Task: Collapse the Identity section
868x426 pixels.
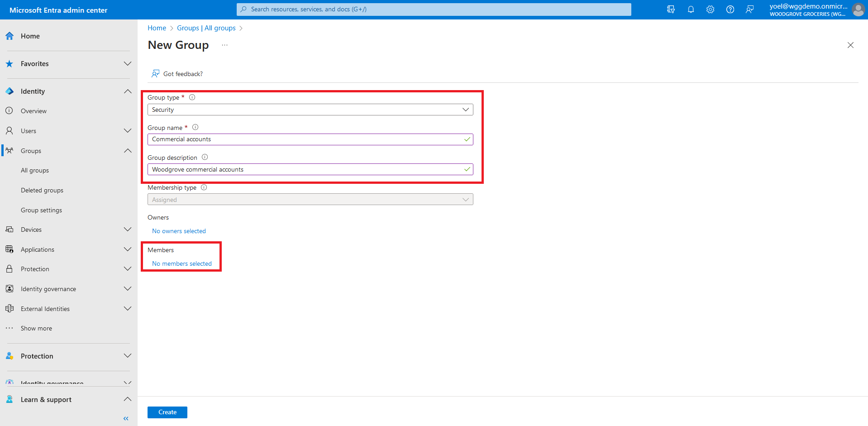Action: pyautogui.click(x=128, y=91)
